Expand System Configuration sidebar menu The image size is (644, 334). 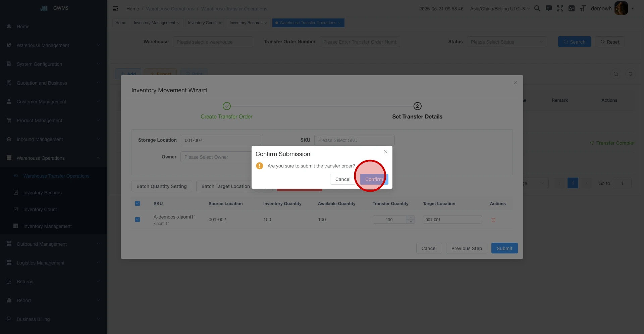tap(53, 64)
